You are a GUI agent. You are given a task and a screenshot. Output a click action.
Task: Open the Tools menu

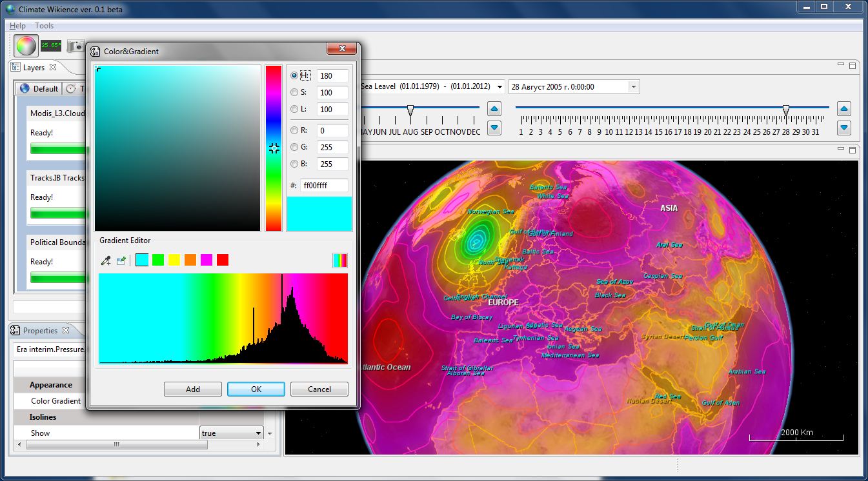click(45, 26)
